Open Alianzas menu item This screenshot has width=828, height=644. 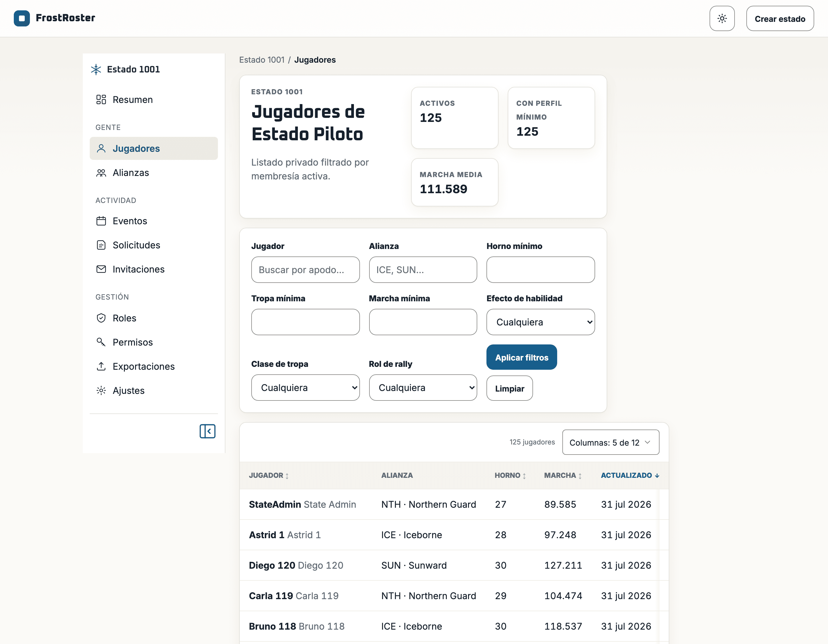pyautogui.click(x=154, y=173)
